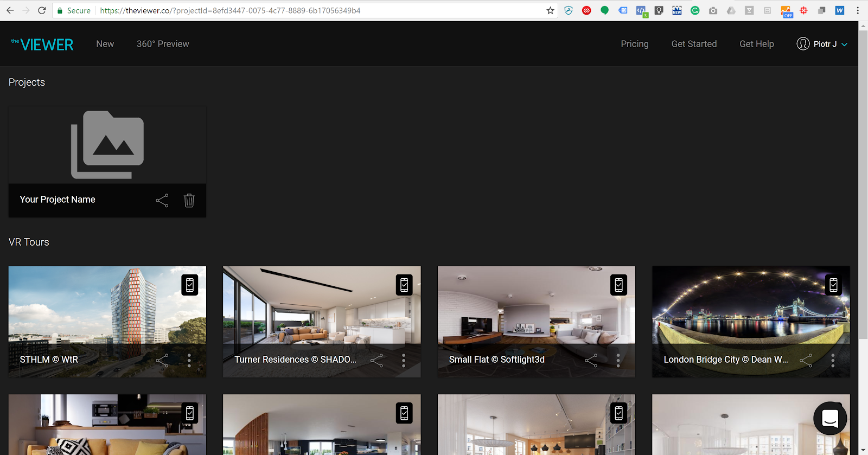868x455 pixels.
Task: Open white loft interior tour thumbnail
Action: pyautogui.click(x=751, y=425)
